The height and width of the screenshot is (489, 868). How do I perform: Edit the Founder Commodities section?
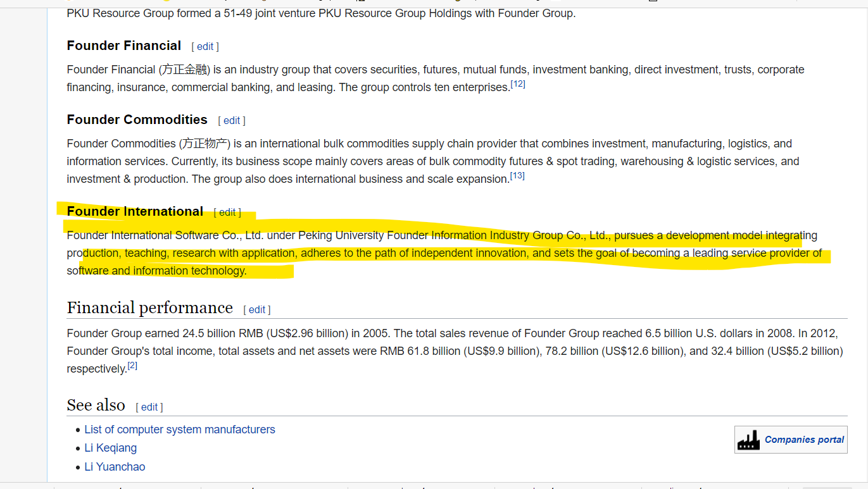click(232, 121)
